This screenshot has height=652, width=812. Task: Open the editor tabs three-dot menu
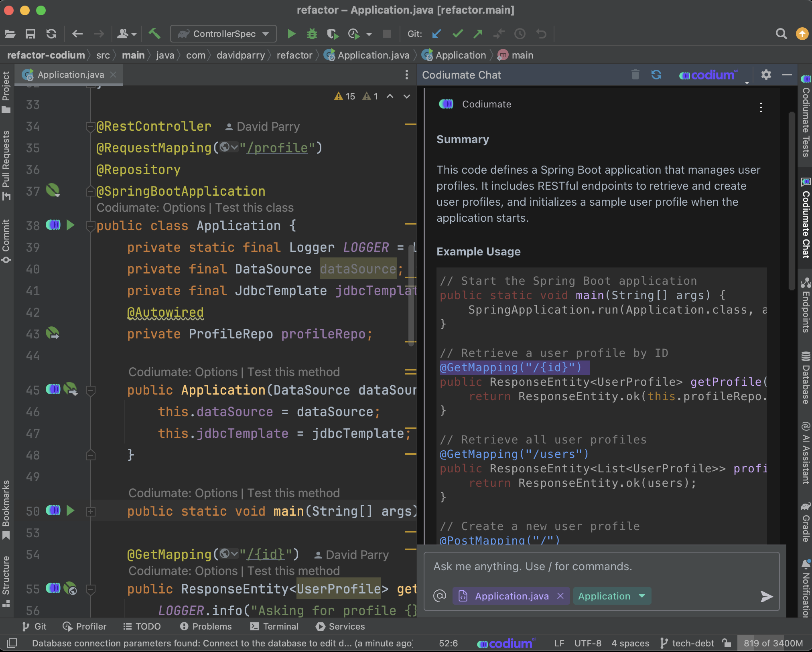[407, 75]
